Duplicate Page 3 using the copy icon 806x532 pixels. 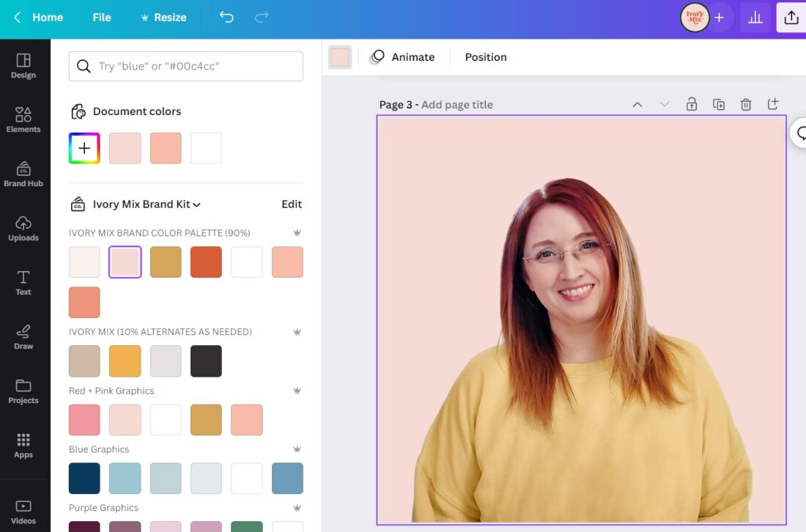tap(719, 104)
